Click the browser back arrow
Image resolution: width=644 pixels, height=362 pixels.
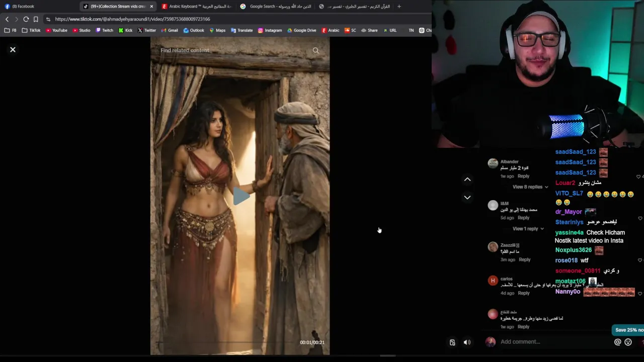click(7, 19)
